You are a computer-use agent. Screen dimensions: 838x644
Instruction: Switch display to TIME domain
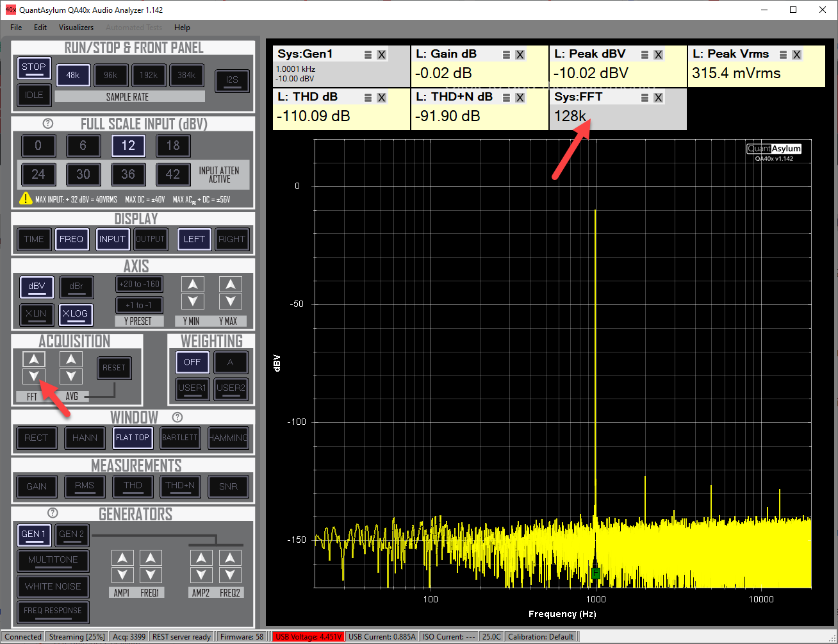click(x=34, y=239)
